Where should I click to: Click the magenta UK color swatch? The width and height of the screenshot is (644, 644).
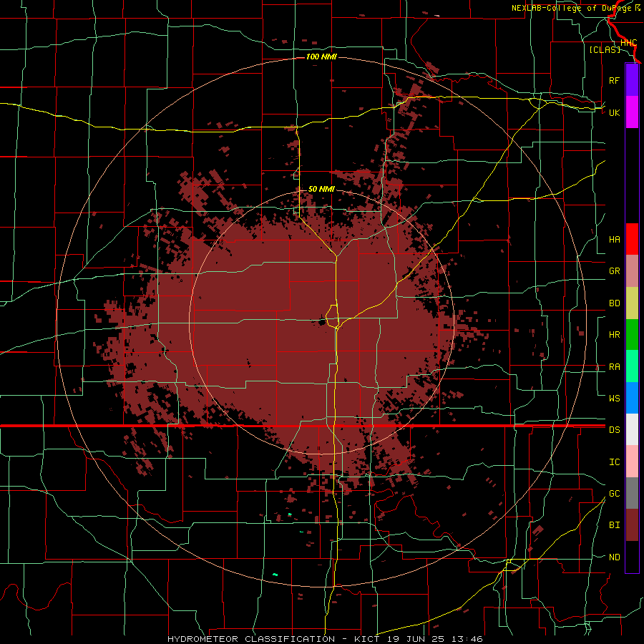[x=632, y=112]
